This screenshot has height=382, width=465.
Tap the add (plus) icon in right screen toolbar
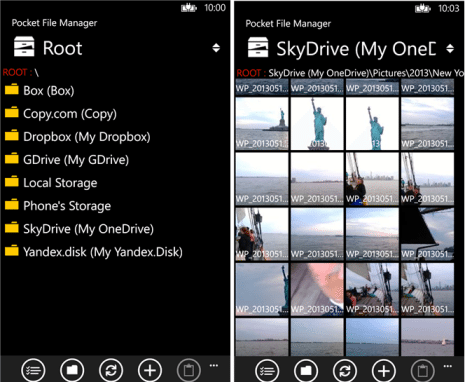[x=384, y=370]
